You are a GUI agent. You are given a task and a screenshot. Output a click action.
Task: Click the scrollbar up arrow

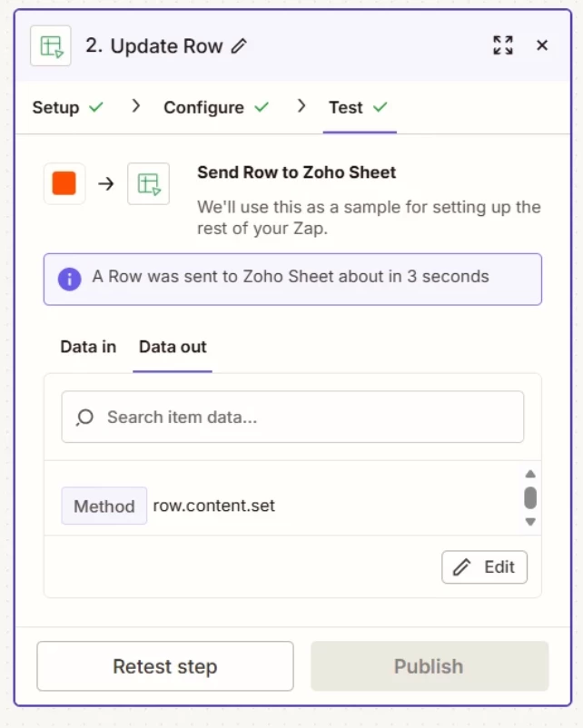click(530, 474)
